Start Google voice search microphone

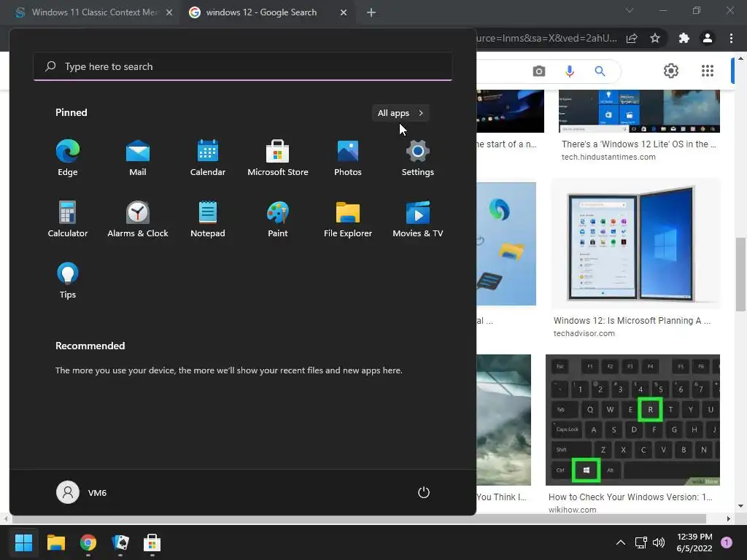point(569,71)
